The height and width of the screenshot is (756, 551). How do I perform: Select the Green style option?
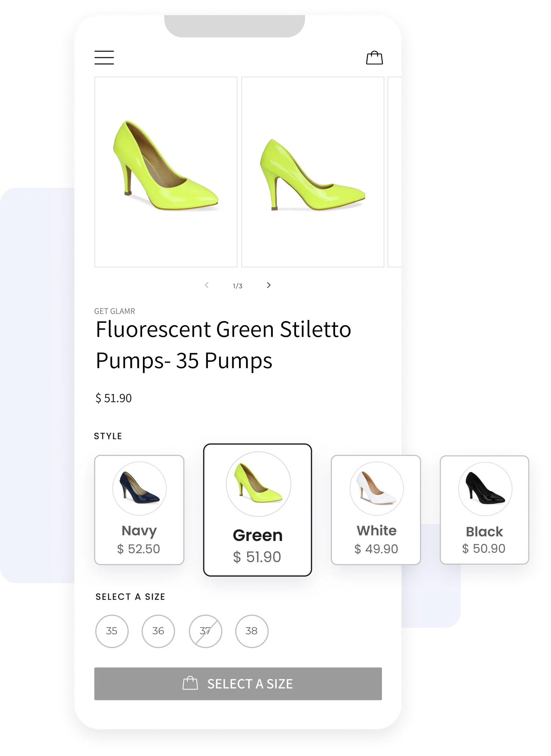258,510
